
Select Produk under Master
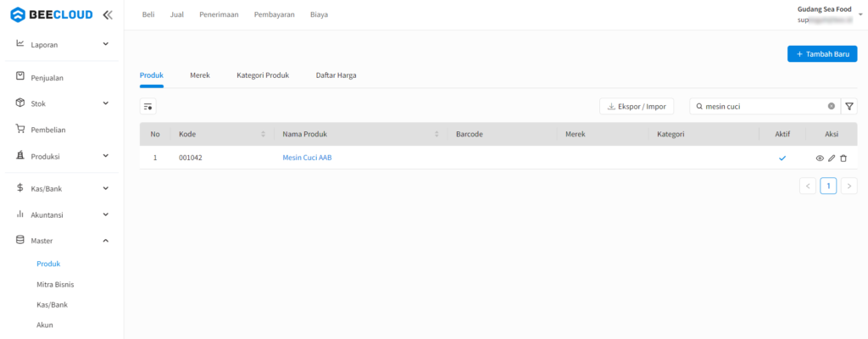click(48, 264)
